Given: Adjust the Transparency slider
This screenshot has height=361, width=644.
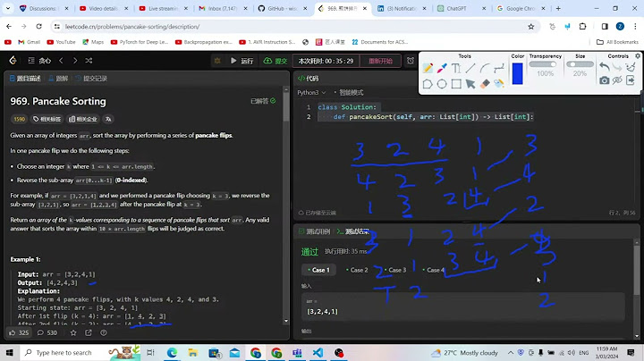Looking at the screenshot, I should coord(543,64).
